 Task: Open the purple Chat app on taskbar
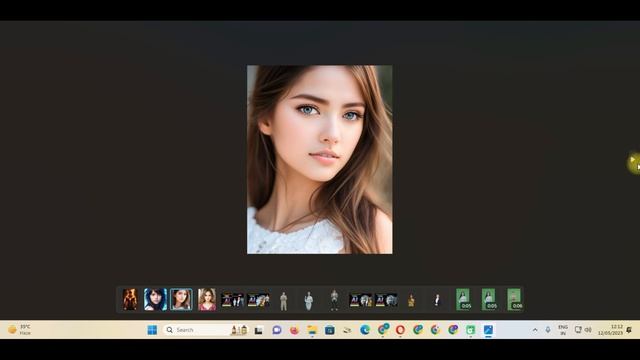[x=277, y=330]
